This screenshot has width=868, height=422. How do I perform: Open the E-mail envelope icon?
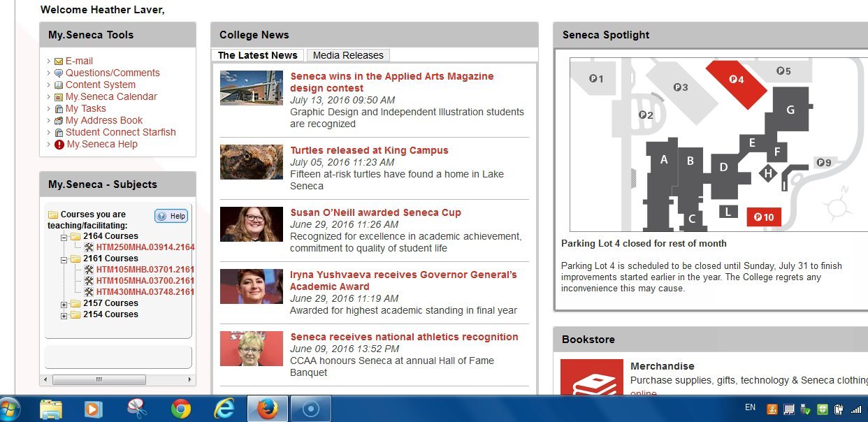[x=59, y=61]
